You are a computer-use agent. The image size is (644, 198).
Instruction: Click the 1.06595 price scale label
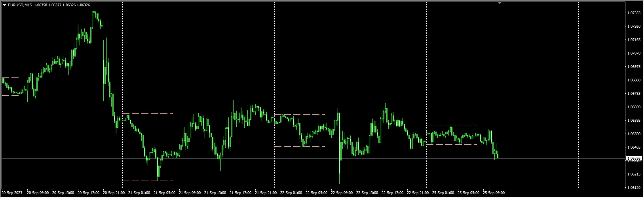(634, 121)
